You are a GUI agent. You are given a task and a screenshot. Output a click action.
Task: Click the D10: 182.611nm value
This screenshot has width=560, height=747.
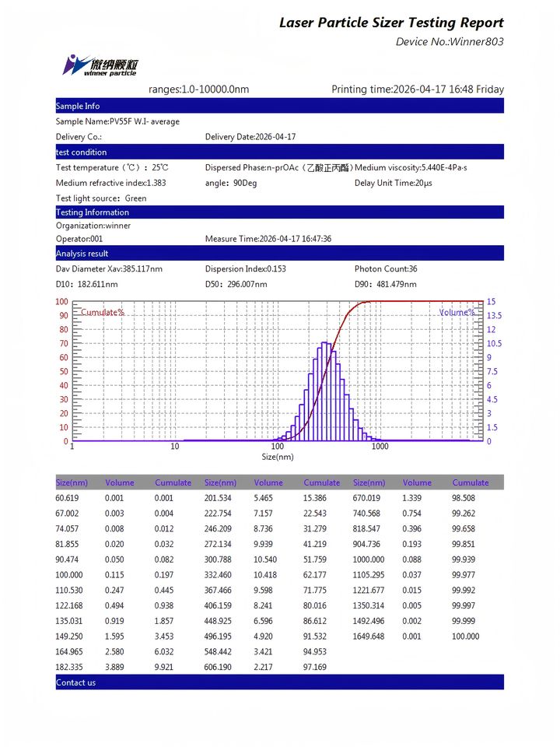(86, 285)
